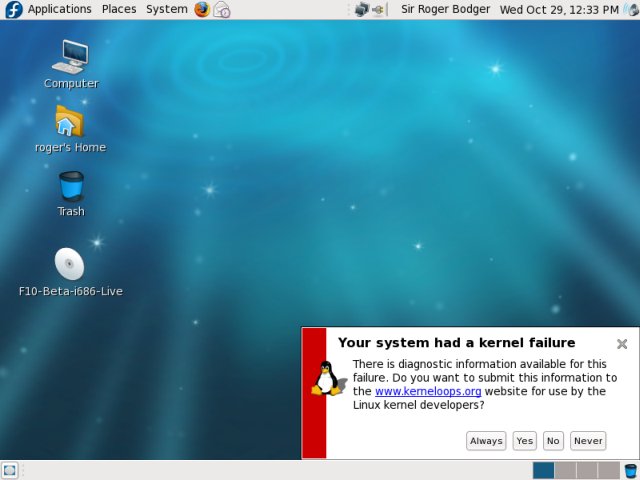Switch to the first workspace

(543, 470)
